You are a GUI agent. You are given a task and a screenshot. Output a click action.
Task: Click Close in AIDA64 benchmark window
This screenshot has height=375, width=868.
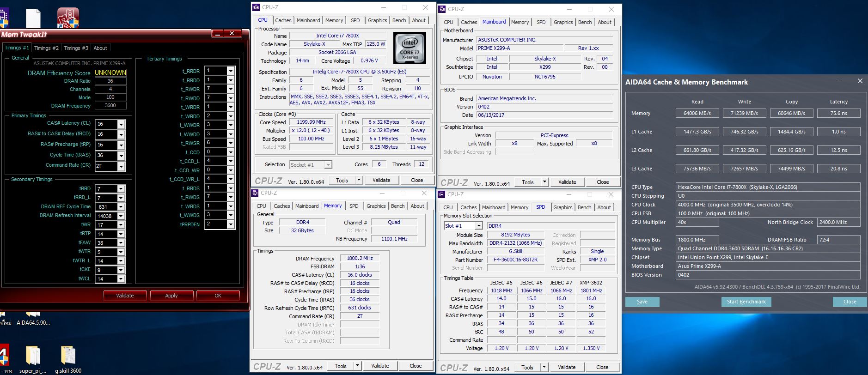pos(850,302)
